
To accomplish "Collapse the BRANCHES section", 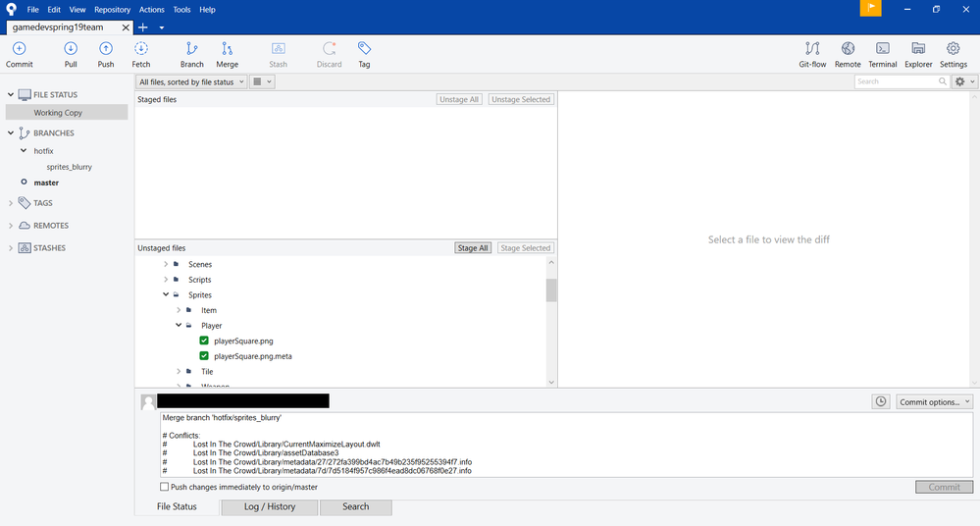I will coord(11,132).
